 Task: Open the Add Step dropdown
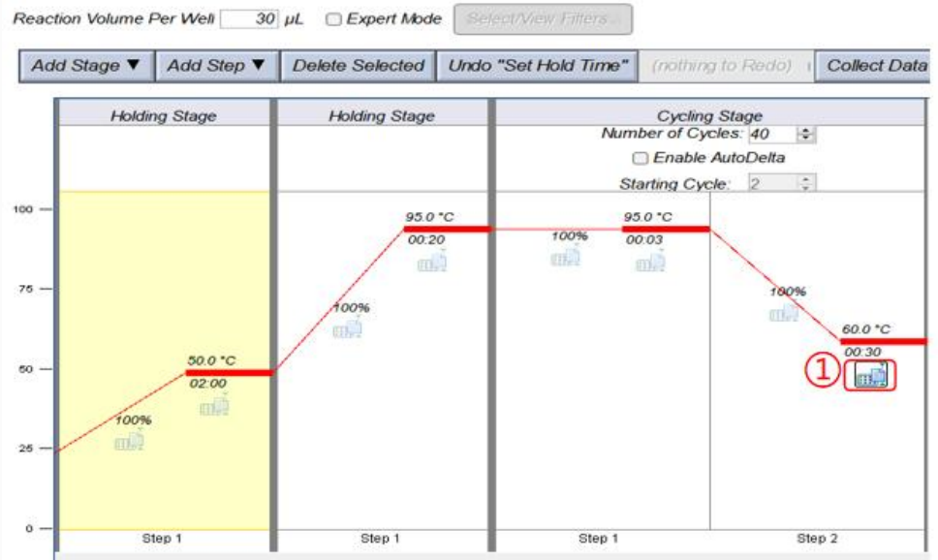coord(216,66)
